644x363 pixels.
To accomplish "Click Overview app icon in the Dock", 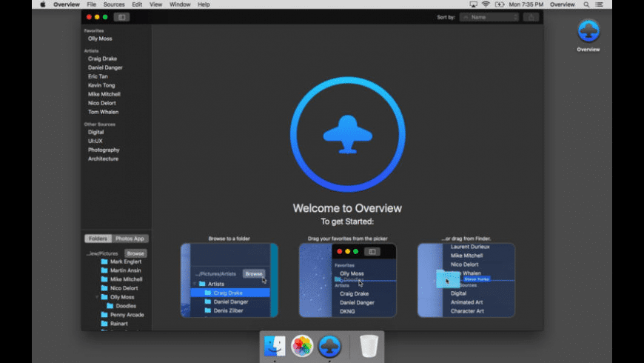I will (x=329, y=346).
